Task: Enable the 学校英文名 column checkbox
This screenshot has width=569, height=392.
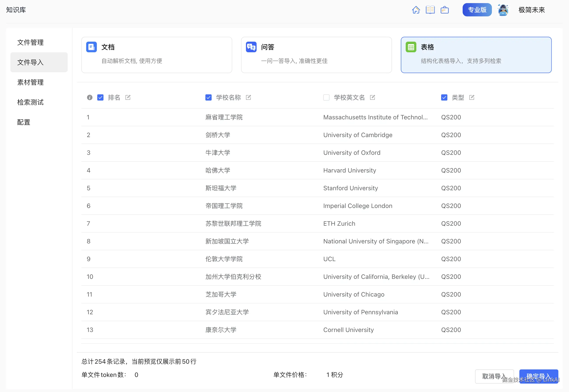Action: point(326,97)
